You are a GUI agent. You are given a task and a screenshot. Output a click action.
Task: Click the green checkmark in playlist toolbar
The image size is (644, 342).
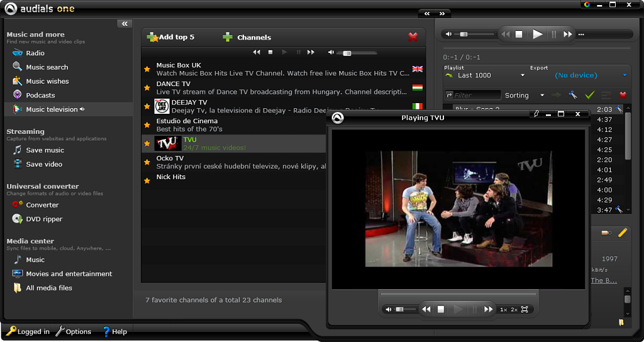click(x=590, y=96)
